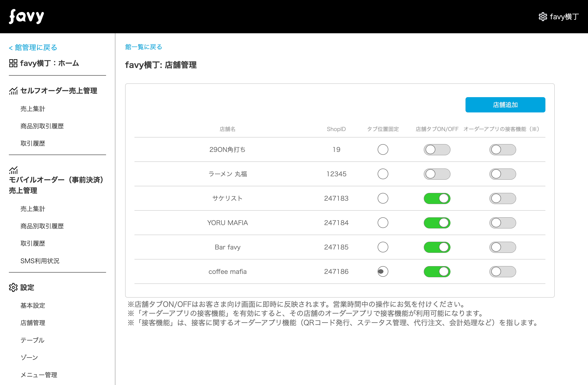Screen dimensions: 588x385
Task: Open メニュー管理 in sidebar
Action: (x=39, y=375)
